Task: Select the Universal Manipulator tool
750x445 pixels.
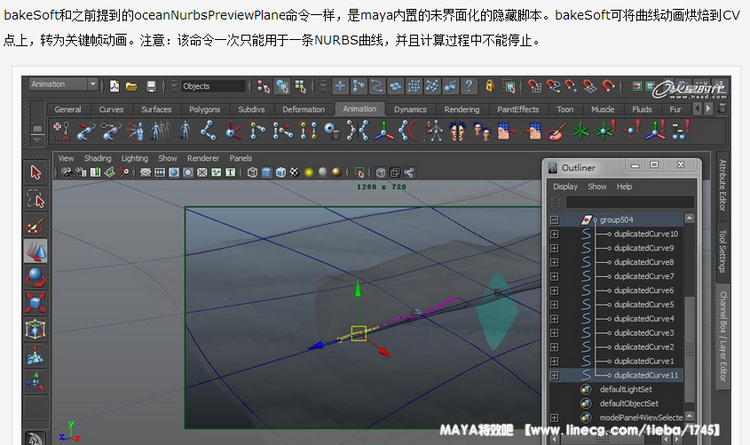Action: (x=35, y=329)
